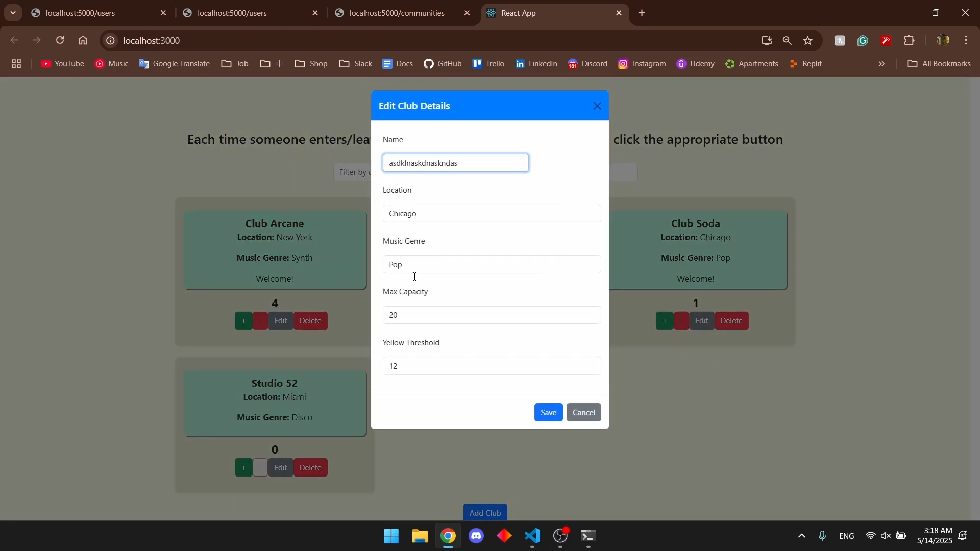Open Visual Studio Code from taskbar
Image resolution: width=980 pixels, height=551 pixels.
532,536
